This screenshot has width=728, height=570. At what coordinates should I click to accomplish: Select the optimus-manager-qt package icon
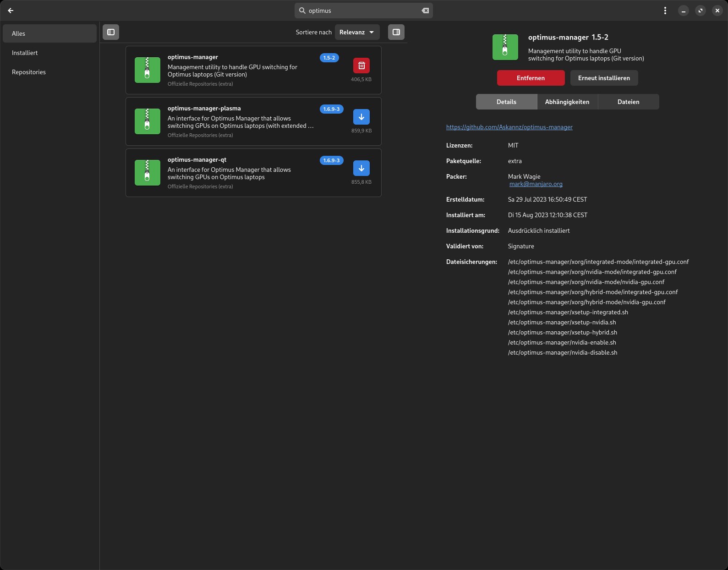coord(148,173)
